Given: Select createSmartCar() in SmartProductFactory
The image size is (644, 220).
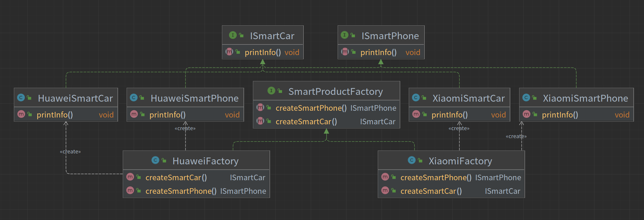Looking at the screenshot, I should (x=306, y=122).
